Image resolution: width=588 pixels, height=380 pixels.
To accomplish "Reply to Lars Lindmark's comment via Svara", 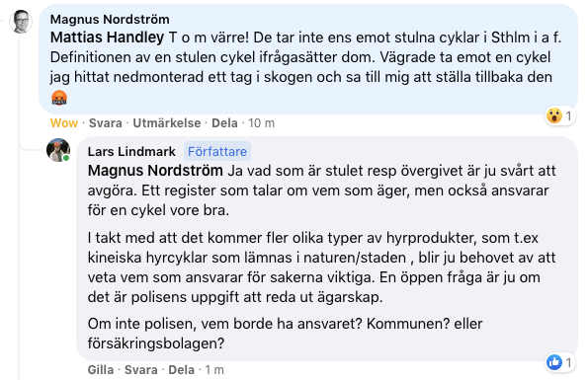I will click(x=141, y=370).
